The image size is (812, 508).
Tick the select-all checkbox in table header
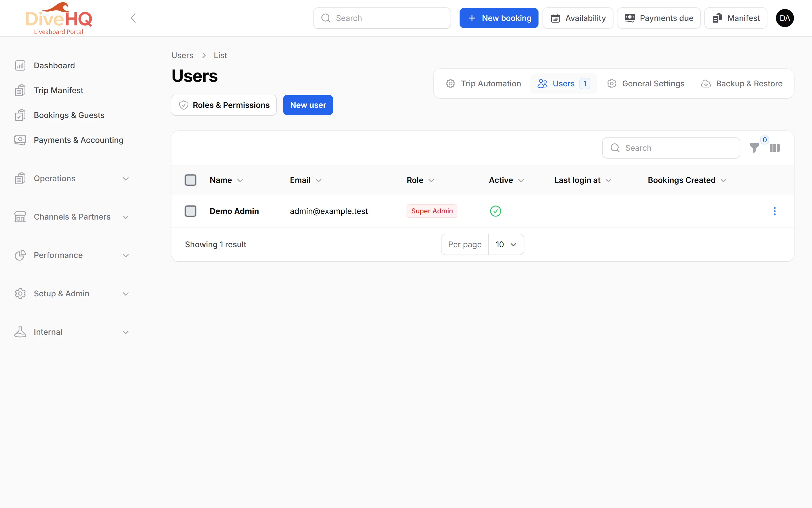191,180
